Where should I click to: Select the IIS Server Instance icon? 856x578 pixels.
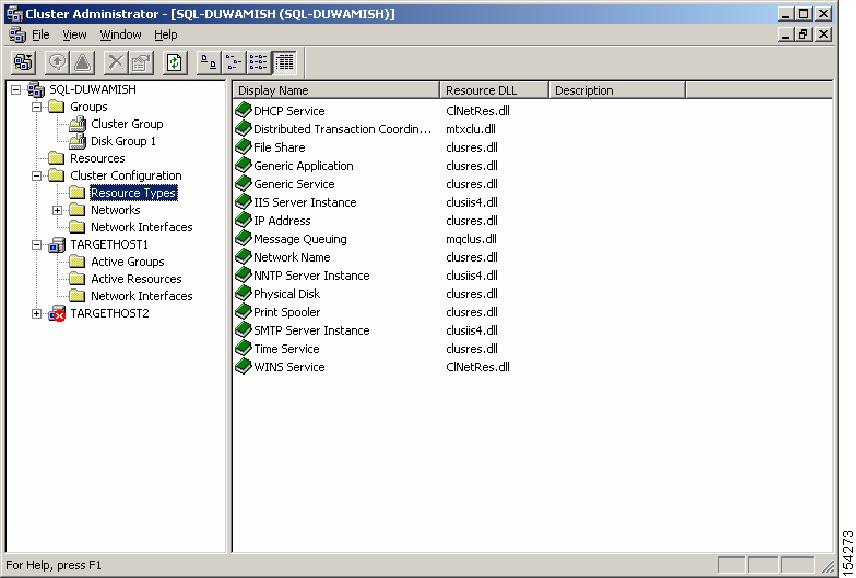243,202
